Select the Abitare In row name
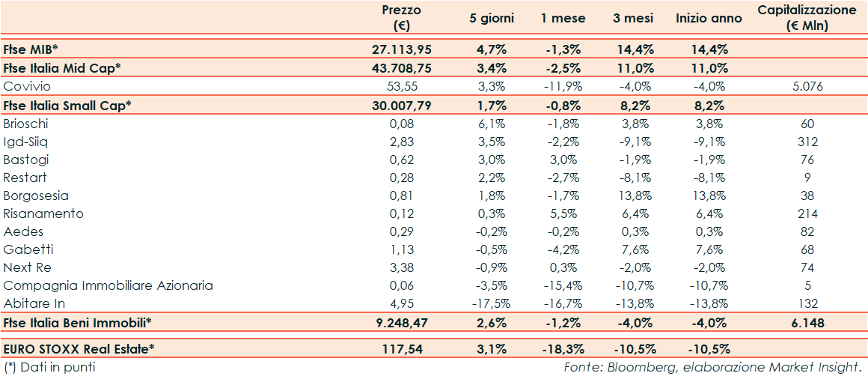The height and width of the screenshot is (376, 868). 34,303
